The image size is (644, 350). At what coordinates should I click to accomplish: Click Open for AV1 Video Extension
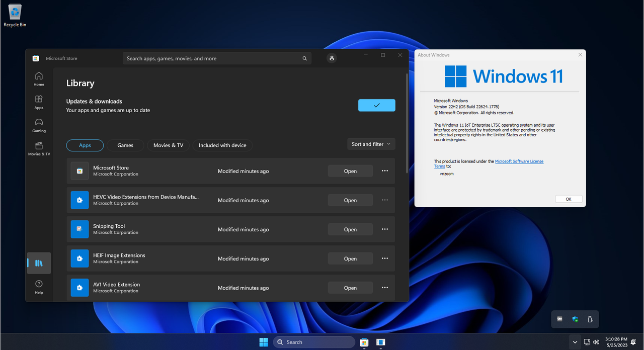click(x=350, y=288)
